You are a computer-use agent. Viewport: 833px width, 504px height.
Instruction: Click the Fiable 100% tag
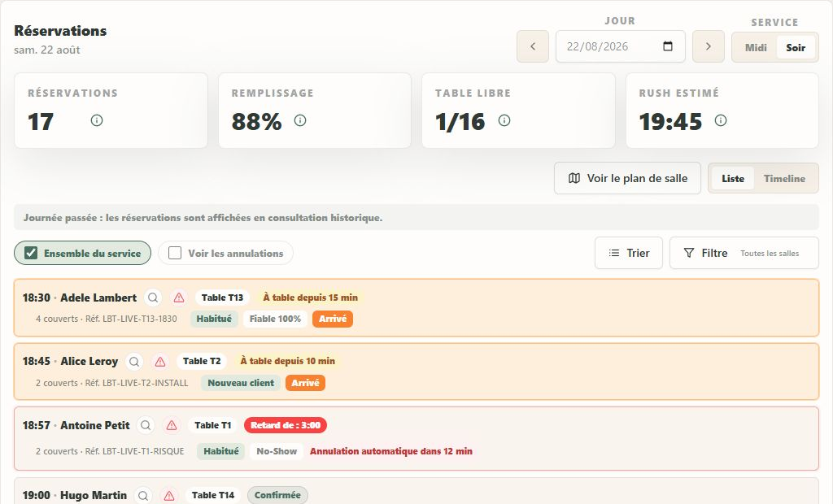pyautogui.click(x=275, y=319)
